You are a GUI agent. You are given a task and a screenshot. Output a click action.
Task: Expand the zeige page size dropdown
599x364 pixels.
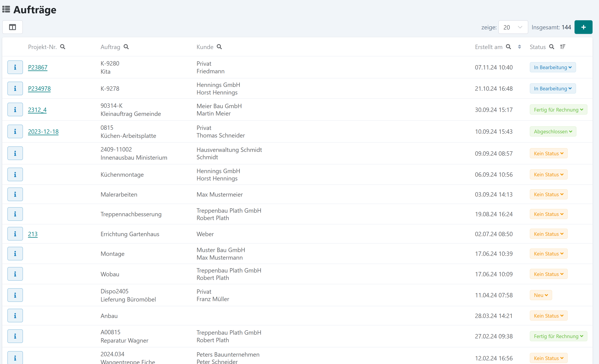click(x=513, y=27)
